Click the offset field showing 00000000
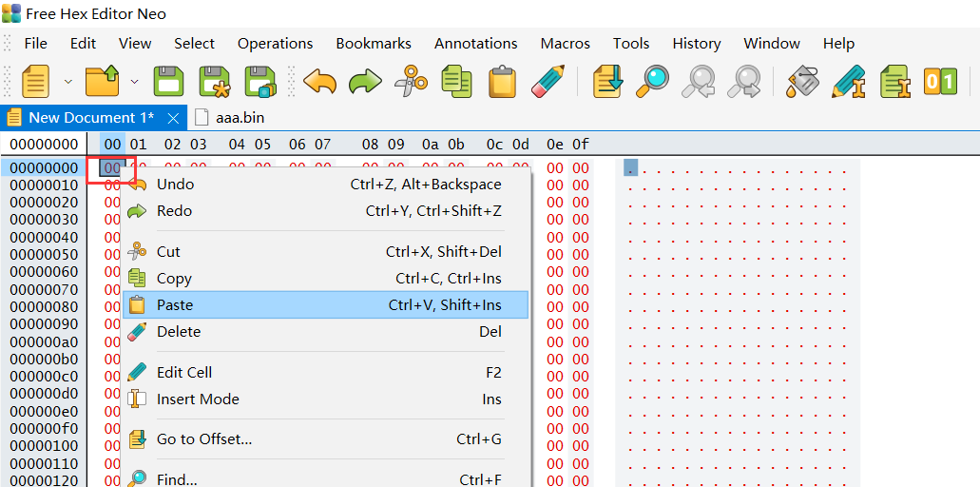Screen dimensions: 980x487 coord(44,145)
